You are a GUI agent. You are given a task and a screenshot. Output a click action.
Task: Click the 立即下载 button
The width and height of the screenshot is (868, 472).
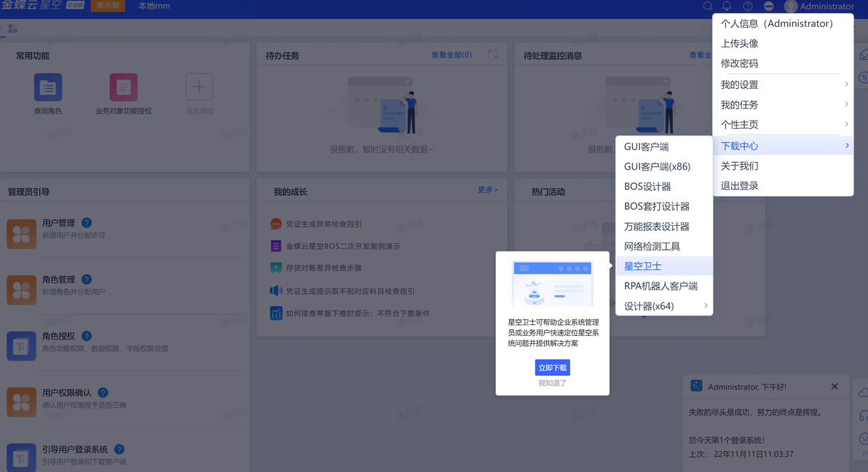[553, 367]
